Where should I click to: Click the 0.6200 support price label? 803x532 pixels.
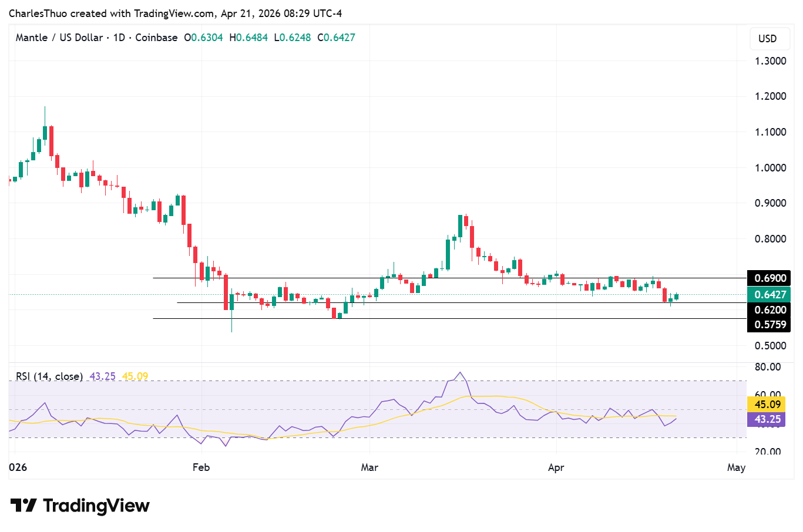tap(769, 309)
